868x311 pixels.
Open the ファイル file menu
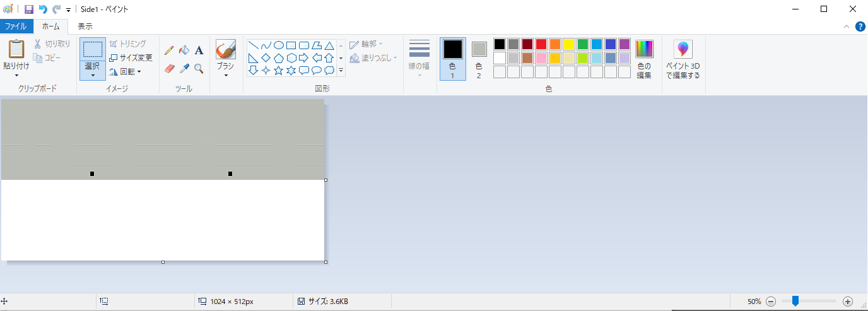point(16,26)
